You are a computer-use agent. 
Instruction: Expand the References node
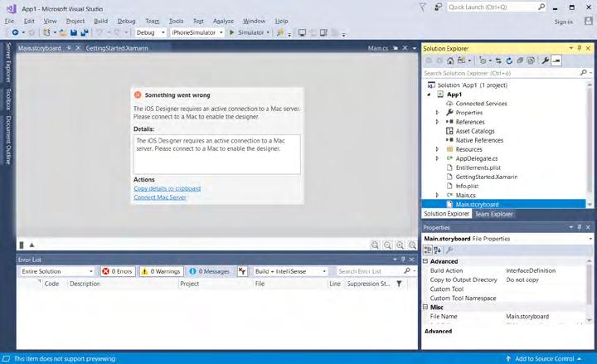click(437, 122)
